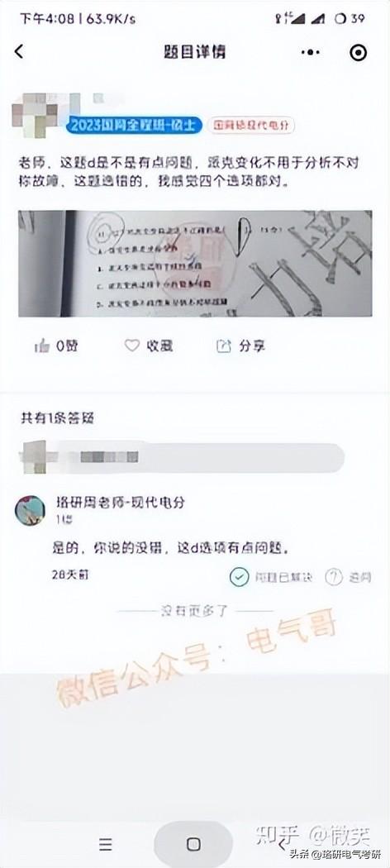
Task: Tap the Android back navigation button
Action: point(283,845)
